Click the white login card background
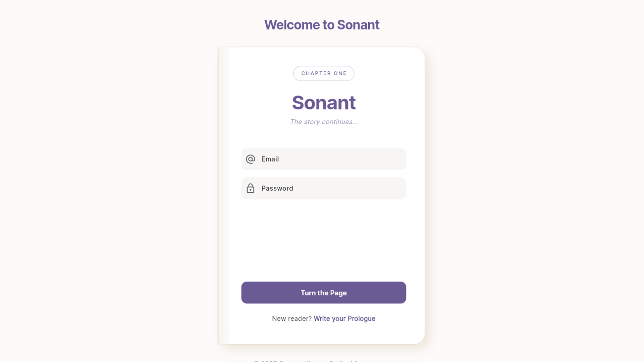 tap(323, 235)
